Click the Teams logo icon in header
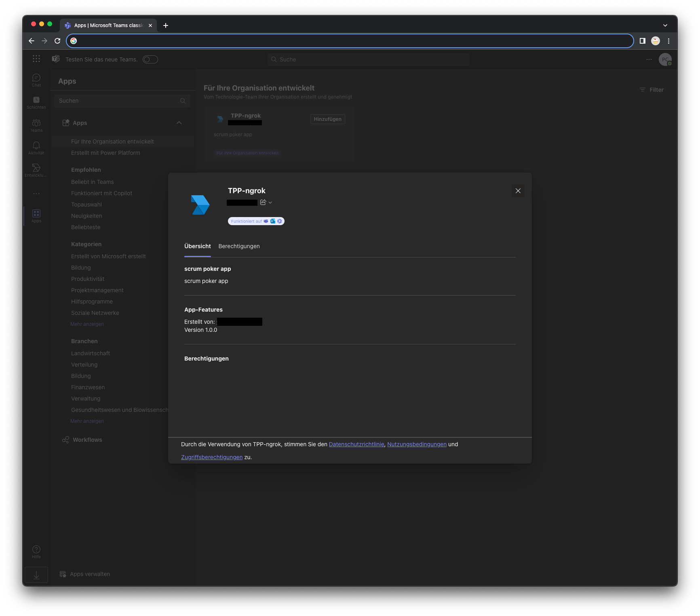 (x=56, y=59)
